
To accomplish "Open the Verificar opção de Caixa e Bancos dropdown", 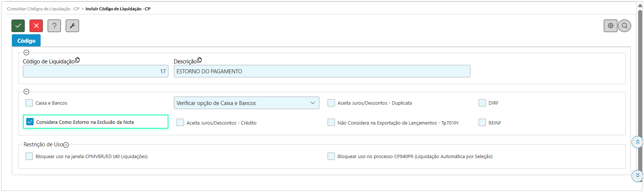I will 247,103.
